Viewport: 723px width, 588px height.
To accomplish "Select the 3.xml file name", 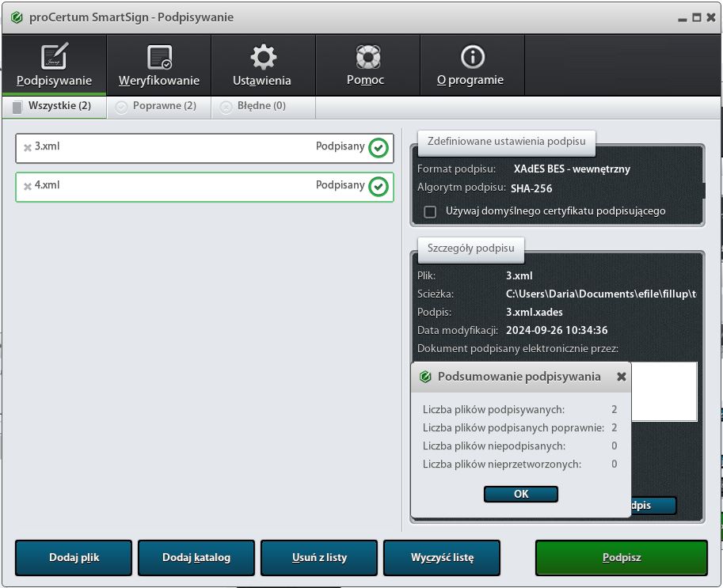I will coord(47,146).
